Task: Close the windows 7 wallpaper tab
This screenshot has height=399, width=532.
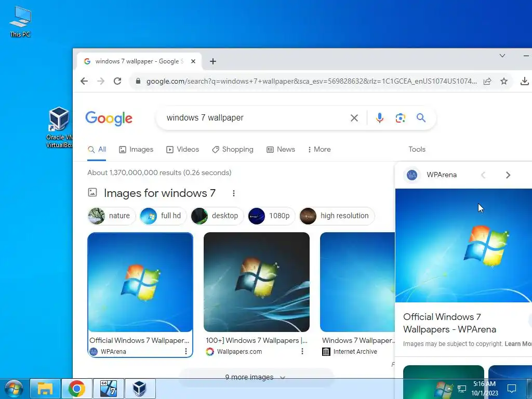Action: [193, 61]
